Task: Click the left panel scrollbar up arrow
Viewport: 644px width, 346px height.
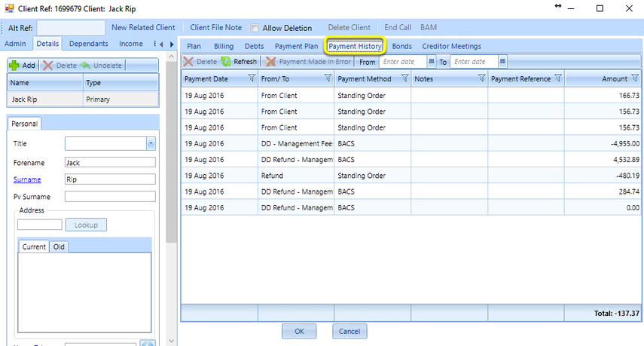Action: point(172,56)
